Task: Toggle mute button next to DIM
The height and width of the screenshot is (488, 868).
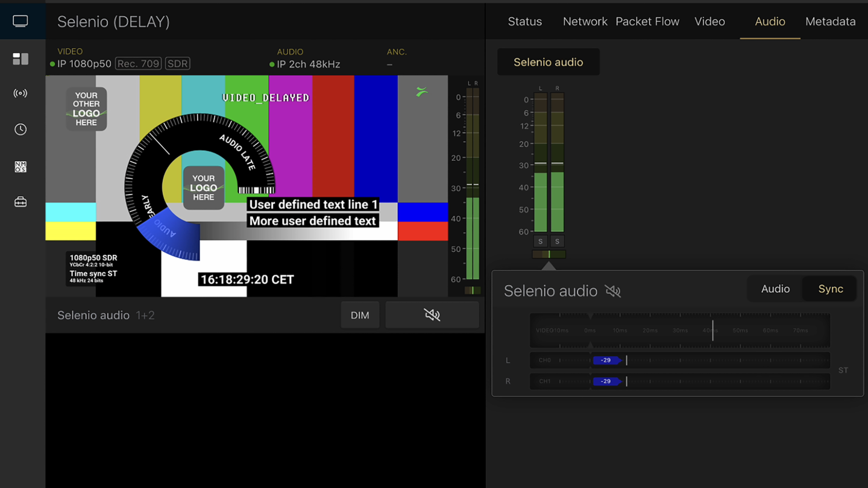Action: (432, 315)
